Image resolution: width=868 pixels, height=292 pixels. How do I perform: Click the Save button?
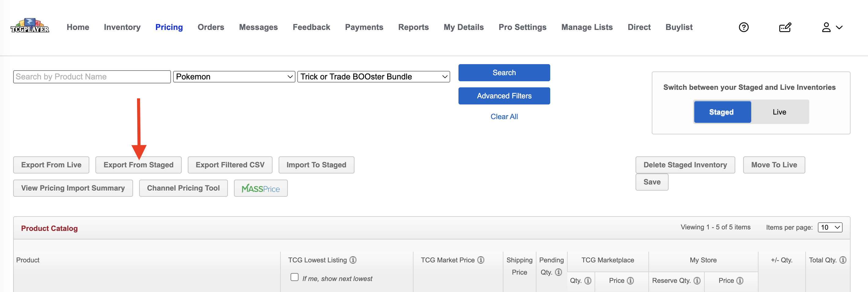click(x=652, y=182)
